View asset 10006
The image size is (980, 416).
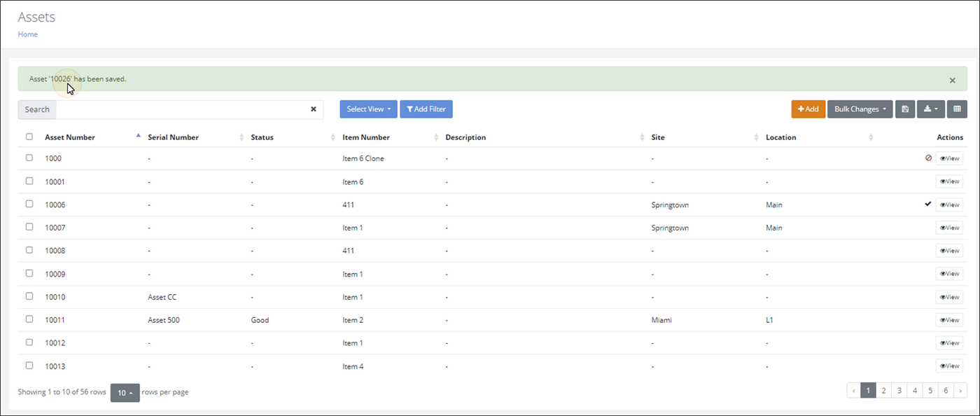click(x=949, y=204)
